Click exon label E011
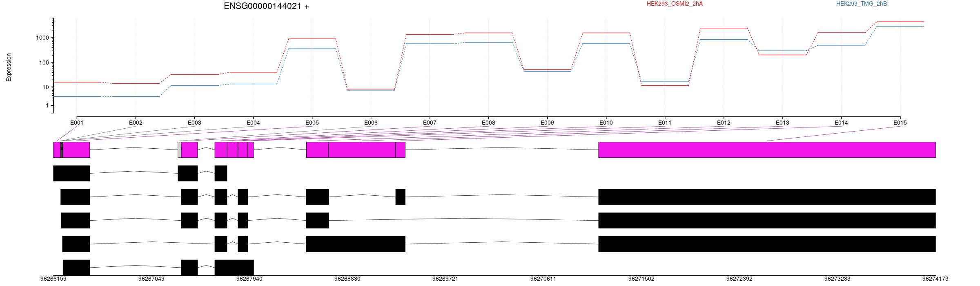 pos(665,123)
